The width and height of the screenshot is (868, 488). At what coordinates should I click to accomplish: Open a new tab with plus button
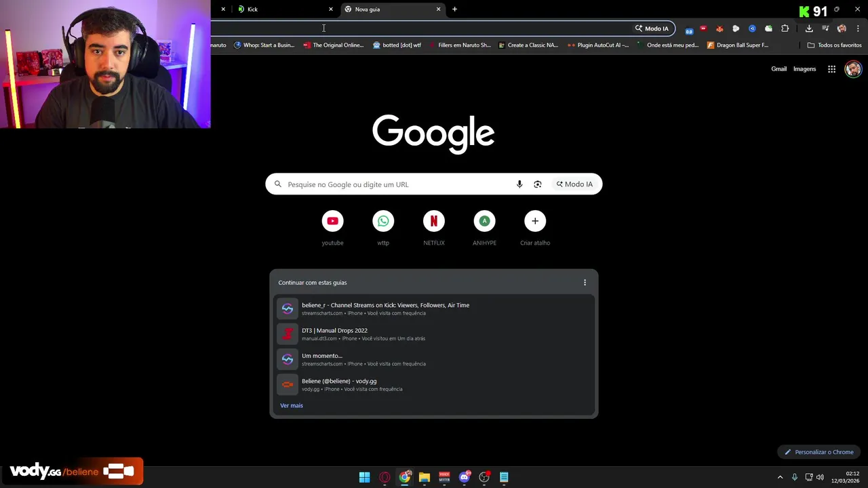454,9
